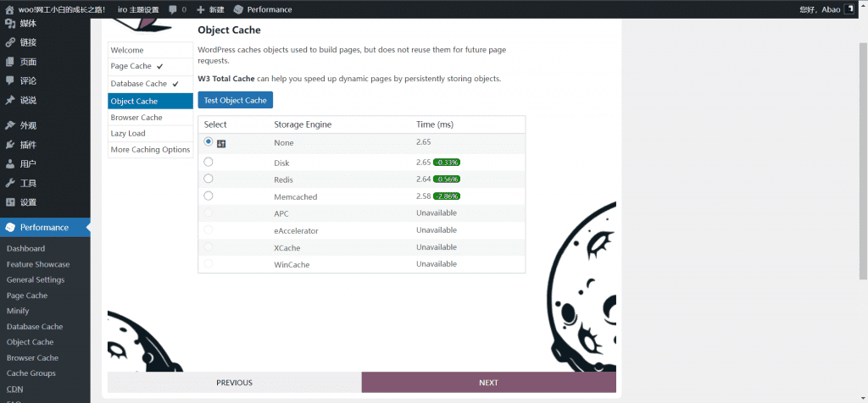Select the Redis storage engine option
Screen dimensions: 868x403
(x=209, y=179)
